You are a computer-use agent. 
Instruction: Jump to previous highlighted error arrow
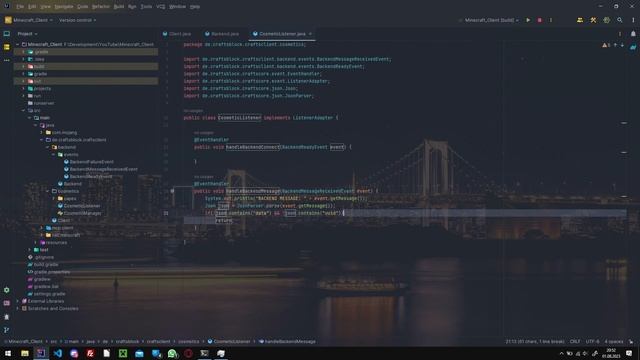click(x=616, y=45)
